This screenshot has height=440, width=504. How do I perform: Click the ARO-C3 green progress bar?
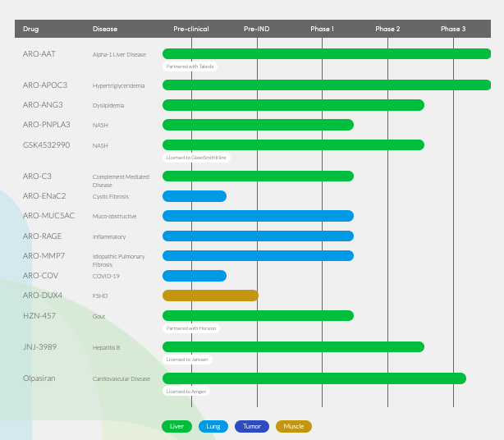pos(258,176)
